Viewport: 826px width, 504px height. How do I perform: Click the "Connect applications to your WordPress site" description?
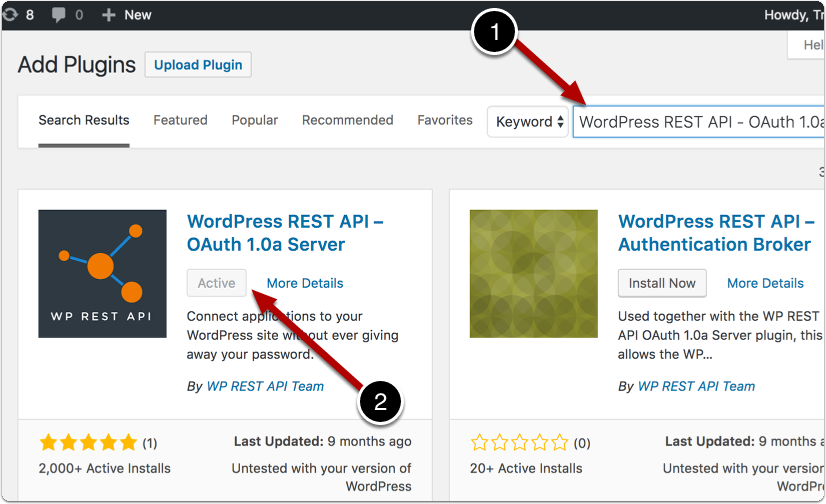292,335
